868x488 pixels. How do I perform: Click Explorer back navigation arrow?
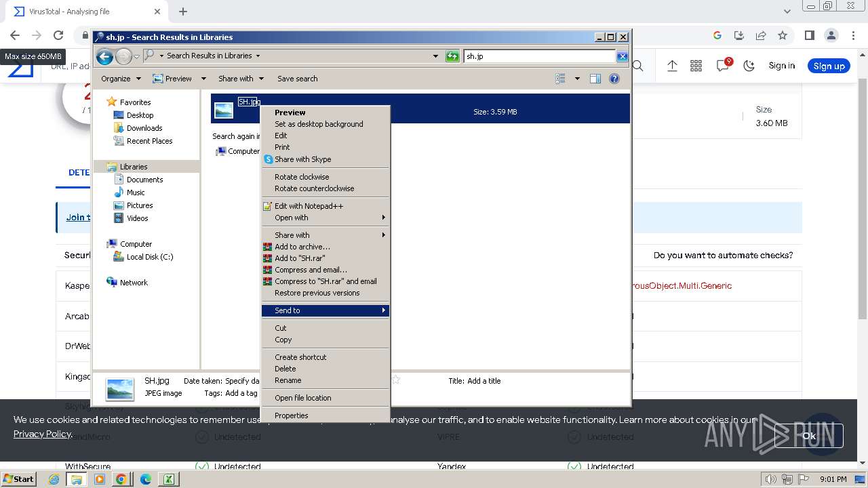click(x=104, y=56)
